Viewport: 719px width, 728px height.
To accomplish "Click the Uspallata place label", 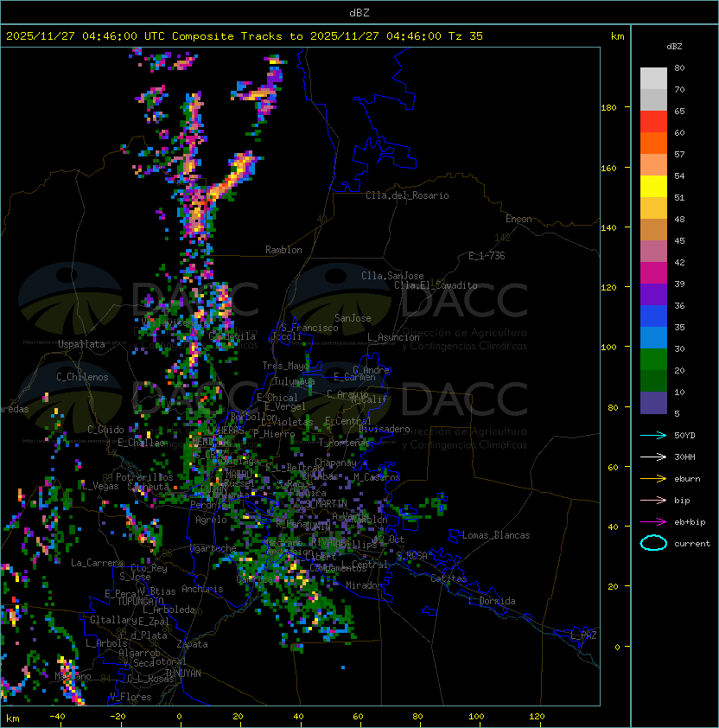I will tap(81, 344).
